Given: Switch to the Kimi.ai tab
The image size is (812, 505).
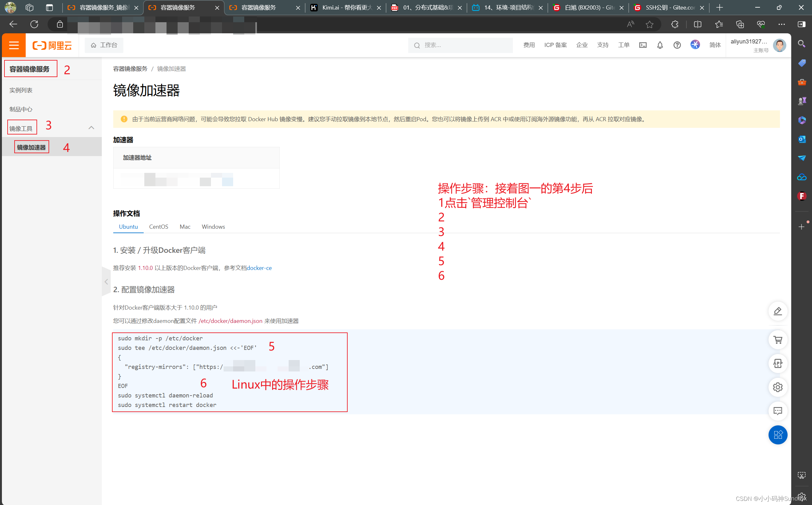Looking at the screenshot, I should click(345, 7).
